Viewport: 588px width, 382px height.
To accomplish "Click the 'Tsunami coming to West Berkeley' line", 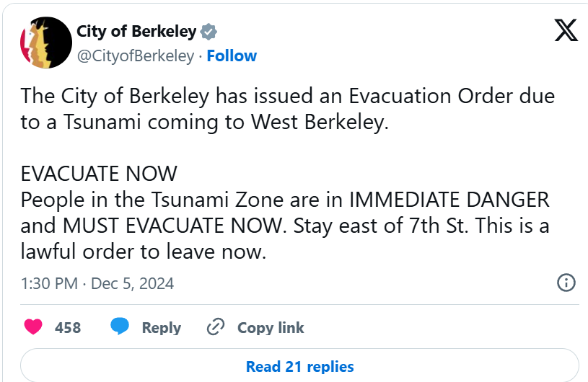I will click(x=204, y=122).
